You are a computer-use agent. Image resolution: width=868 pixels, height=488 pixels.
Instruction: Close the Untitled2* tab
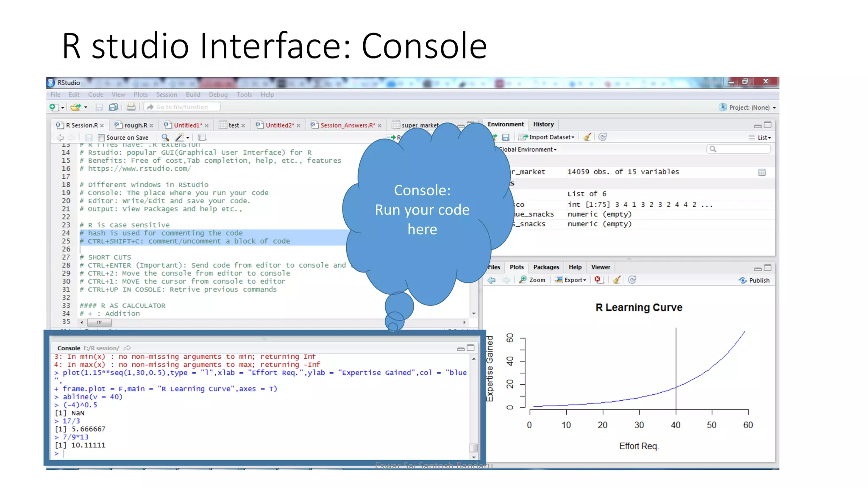pyautogui.click(x=298, y=126)
